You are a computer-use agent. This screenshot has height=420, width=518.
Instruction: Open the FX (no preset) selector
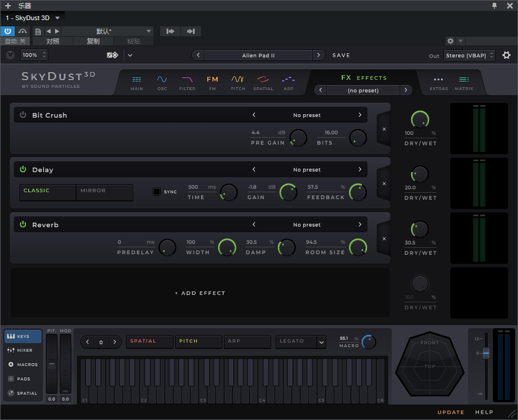tap(363, 90)
